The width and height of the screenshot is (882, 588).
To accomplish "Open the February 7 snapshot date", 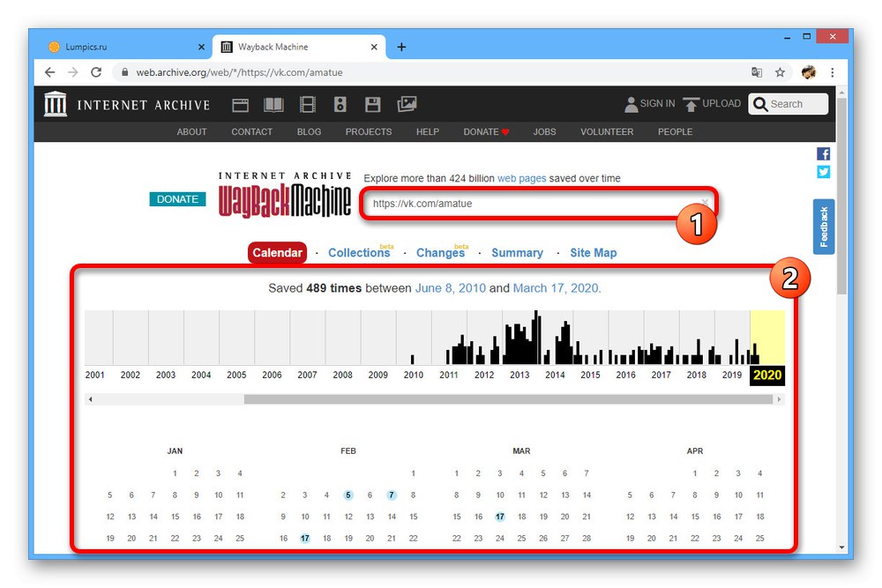I will (392, 495).
